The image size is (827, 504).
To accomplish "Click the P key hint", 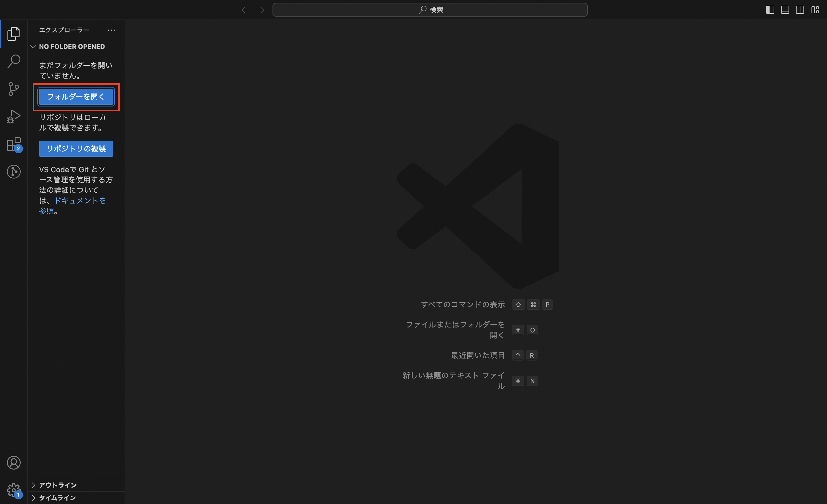I will pos(547,304).
